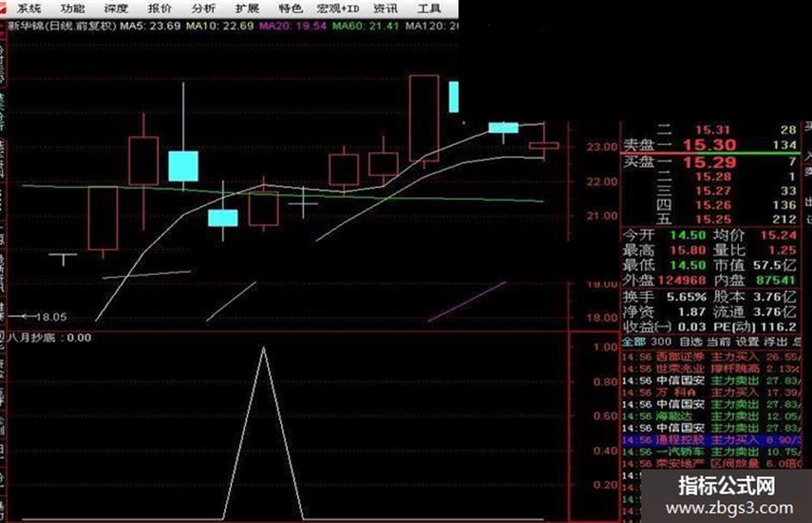Select the 西部证券 主力买入 alert row

click(711, 356)
